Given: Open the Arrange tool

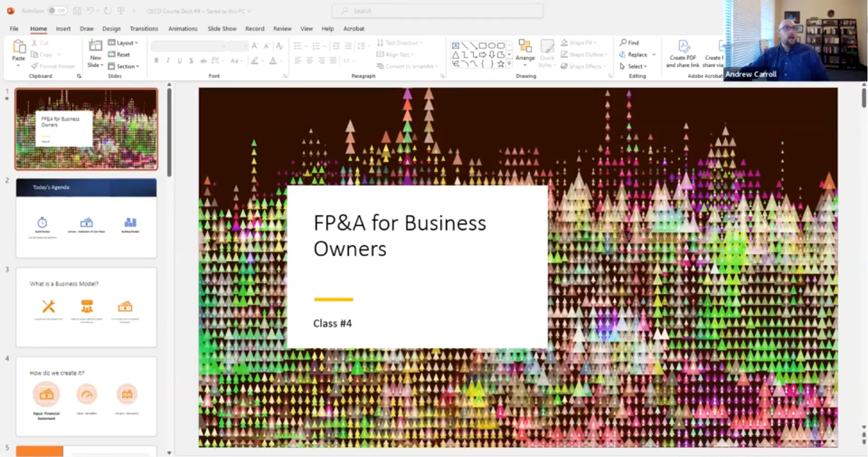Looking at the screenshot, I should click(525, 50).
